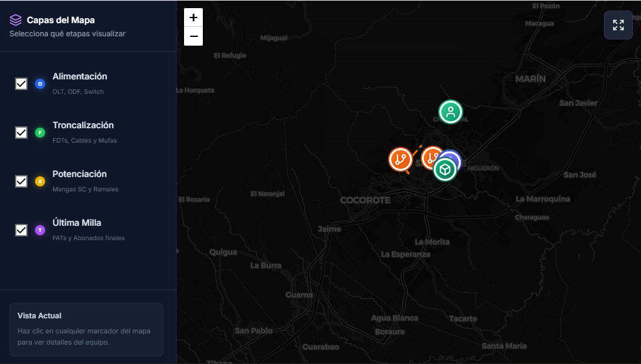Click the yellow S Potenciación badge
641x364 pixels.
coord(40,181)
